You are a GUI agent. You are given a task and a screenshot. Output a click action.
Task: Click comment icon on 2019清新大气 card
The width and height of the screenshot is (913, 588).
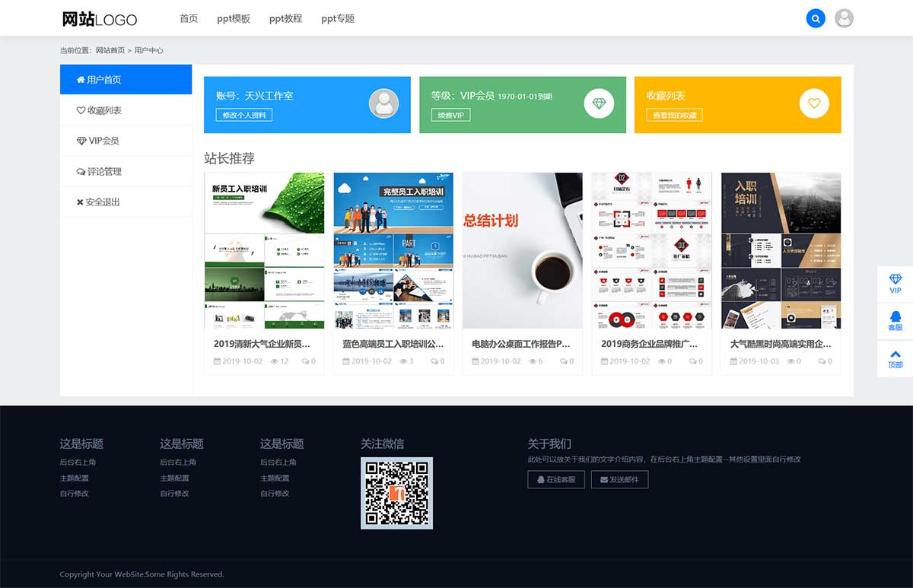[x=305, y=361]
